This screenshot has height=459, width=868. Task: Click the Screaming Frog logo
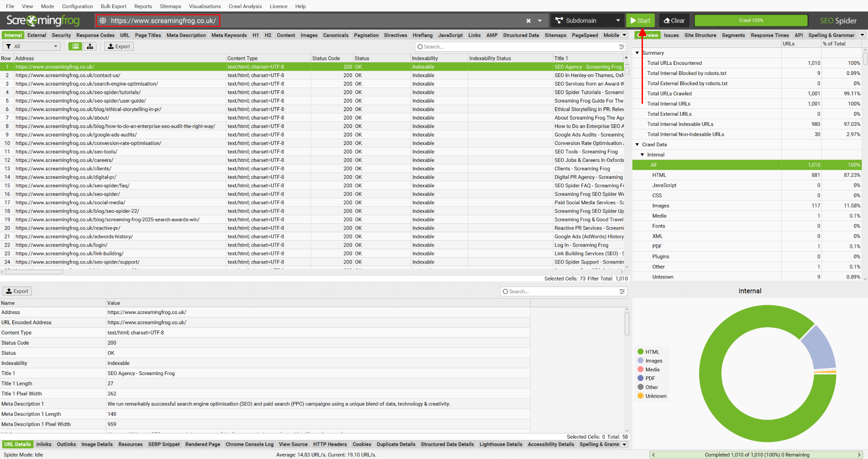pyautogui.click(x=42, y=20)
